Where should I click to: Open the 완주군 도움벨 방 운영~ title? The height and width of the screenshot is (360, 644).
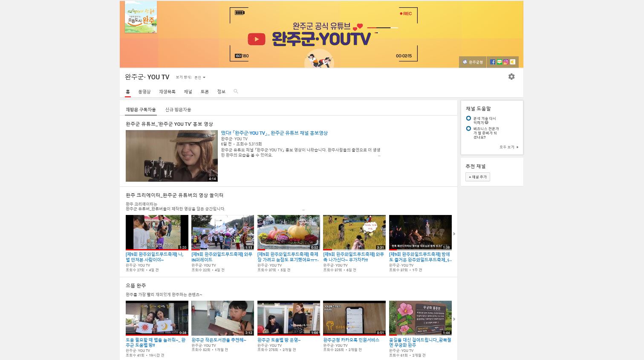279,340
